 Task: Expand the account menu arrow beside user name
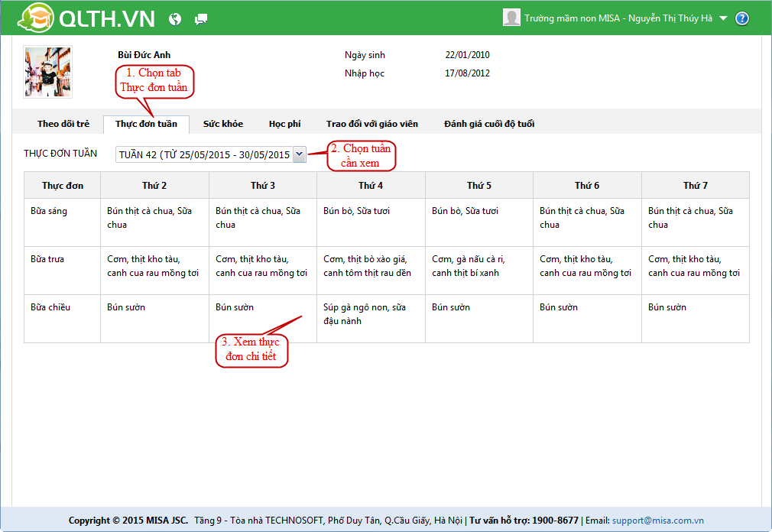723,18
